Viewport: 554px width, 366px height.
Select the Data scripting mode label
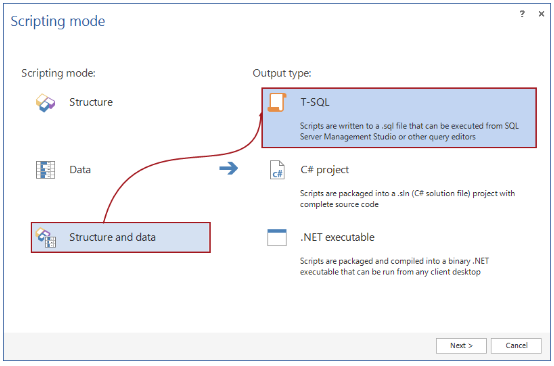(x=80, y=170)
